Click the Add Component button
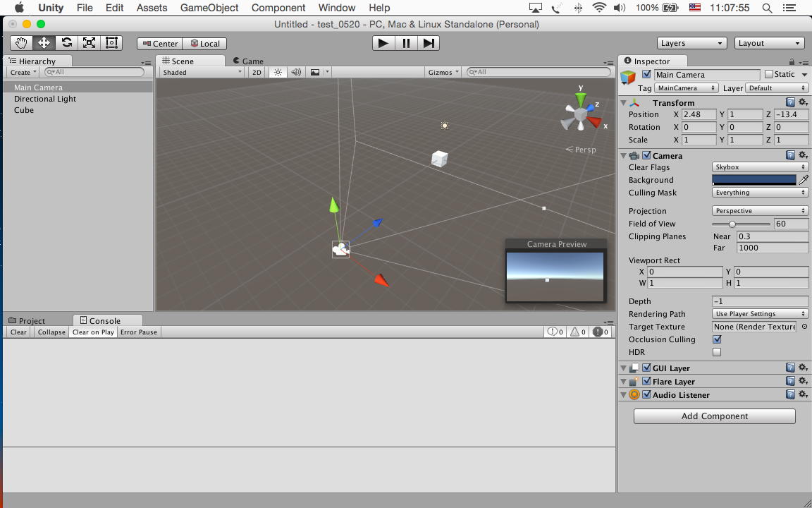This screenshot has height=508, width=812. 714,416
